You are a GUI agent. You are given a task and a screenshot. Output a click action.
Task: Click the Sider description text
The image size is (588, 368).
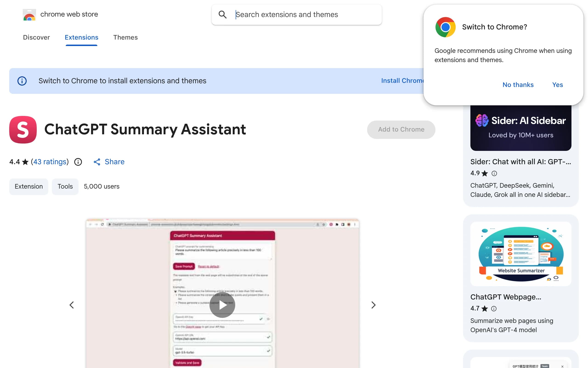coord(520,190)
